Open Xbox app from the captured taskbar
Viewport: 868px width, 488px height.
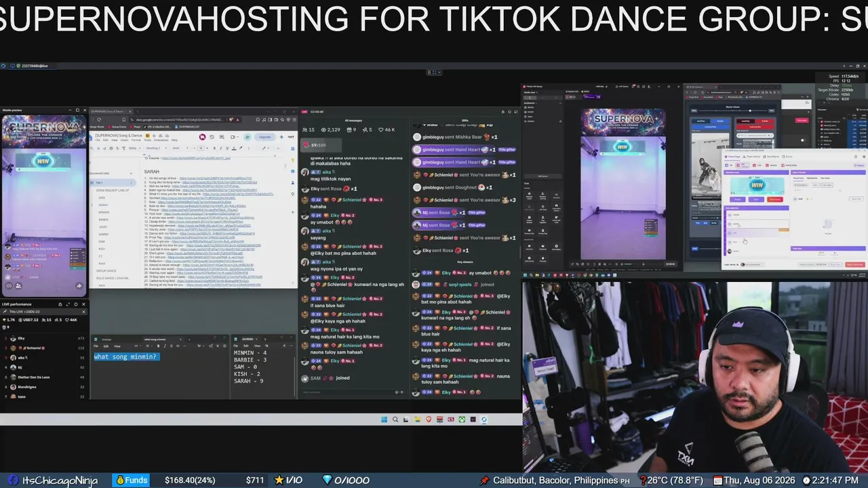462,420
